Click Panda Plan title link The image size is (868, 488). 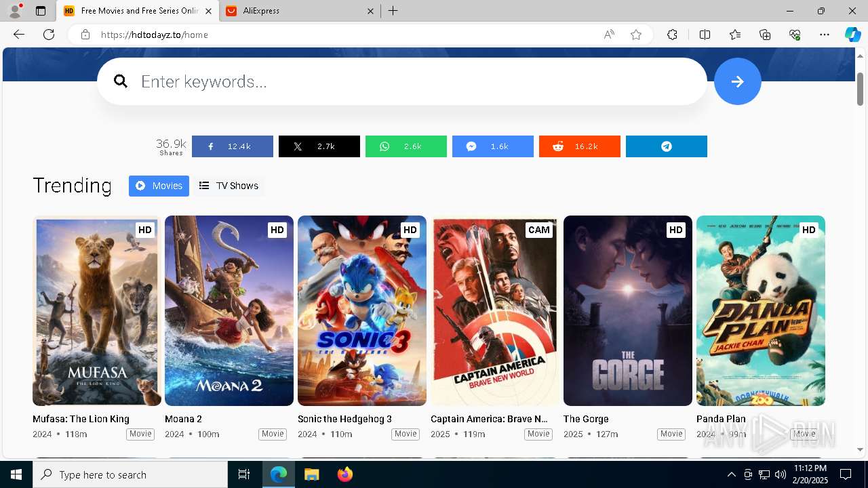point(721,419)
